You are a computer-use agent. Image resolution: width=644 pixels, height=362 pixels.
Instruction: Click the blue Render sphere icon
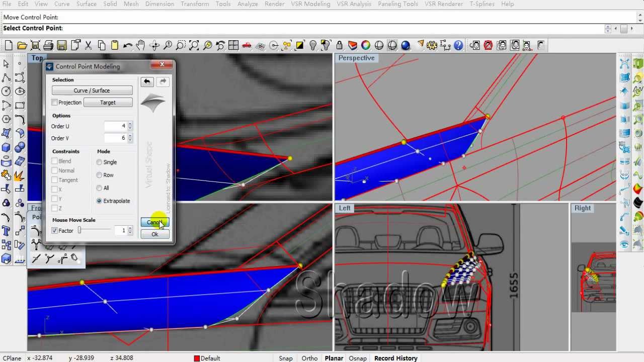point(406,46)
